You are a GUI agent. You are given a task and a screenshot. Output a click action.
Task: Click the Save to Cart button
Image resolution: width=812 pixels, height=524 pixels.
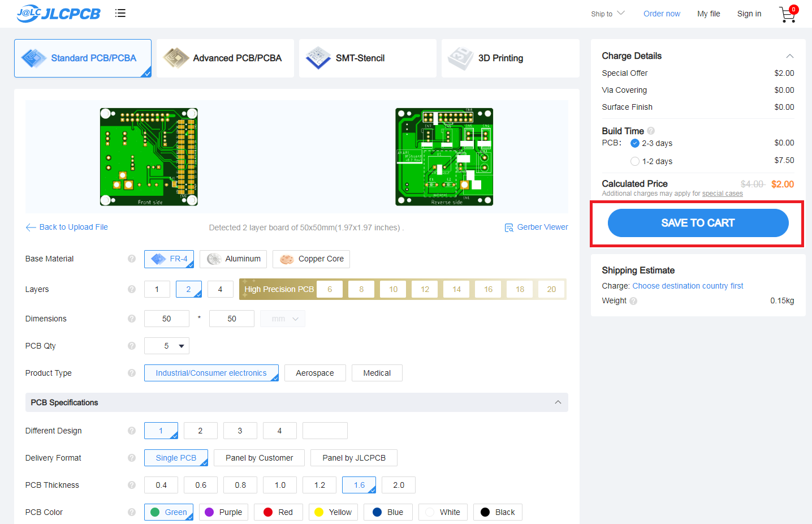pyautogui.click(x=698, y=223)
